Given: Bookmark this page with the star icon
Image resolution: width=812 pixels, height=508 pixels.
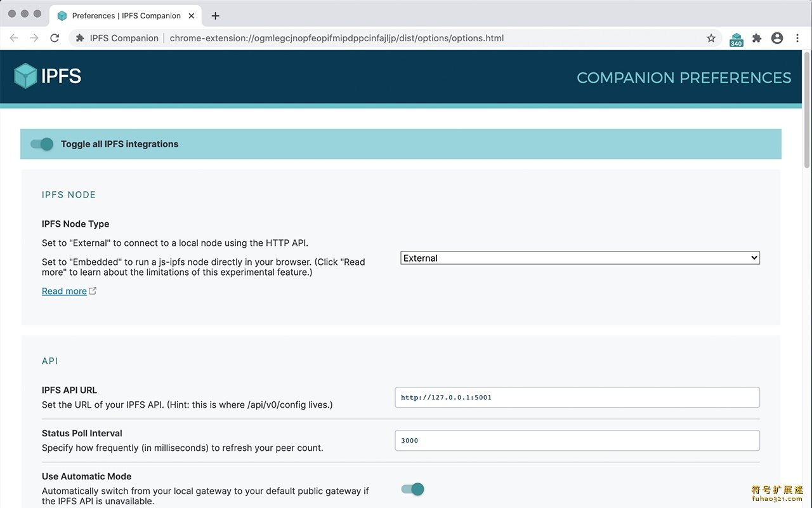Looking at the screenshot, I should [711, 38].
